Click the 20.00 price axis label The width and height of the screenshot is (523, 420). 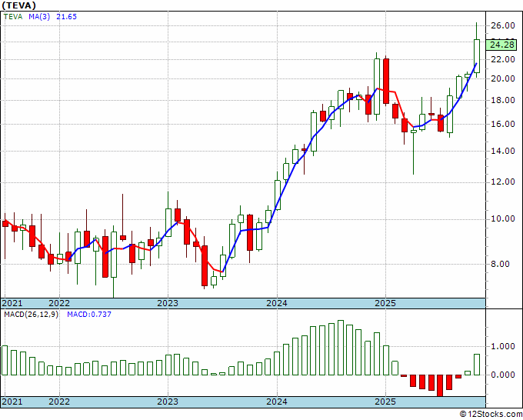coord(502,78)
